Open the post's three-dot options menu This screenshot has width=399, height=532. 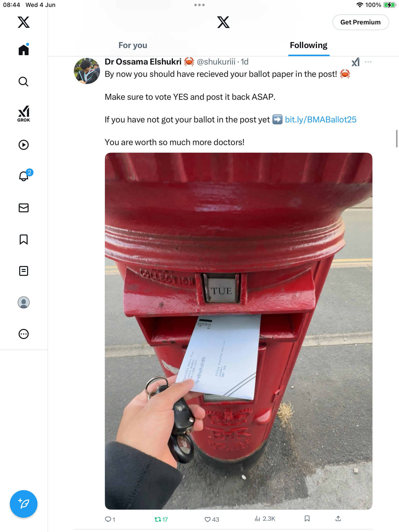pos(368,62)
